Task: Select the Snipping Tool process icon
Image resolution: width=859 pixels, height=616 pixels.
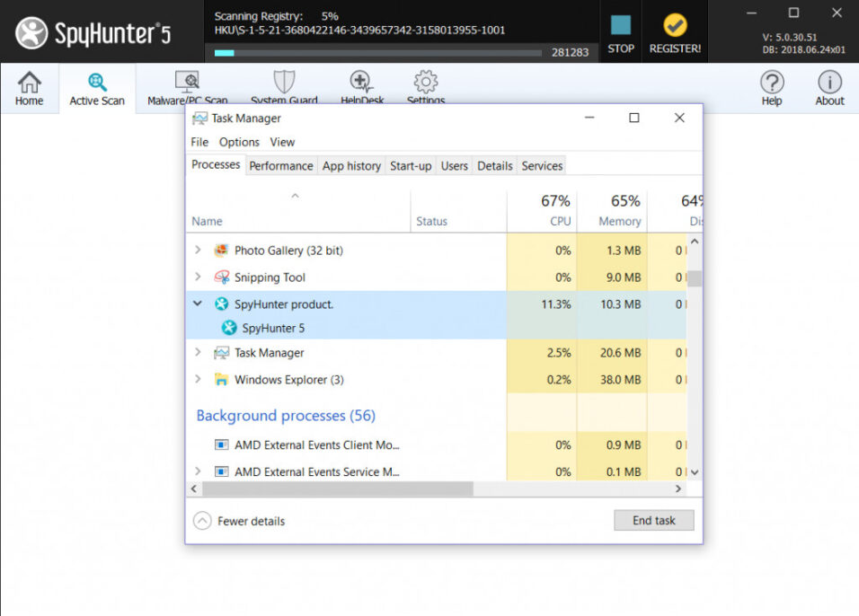Action: pyautogui.click(x=221, y=277)
